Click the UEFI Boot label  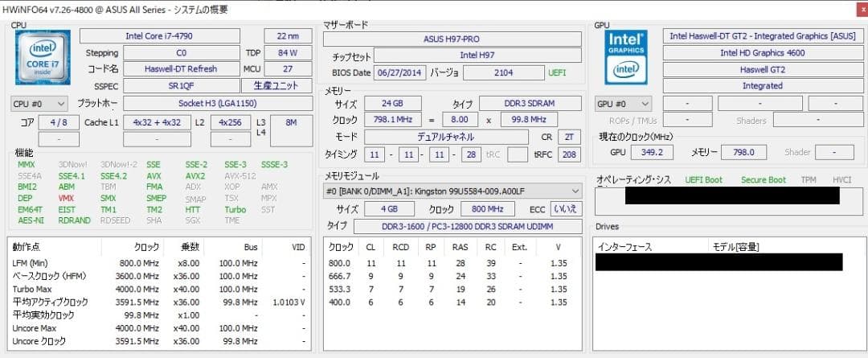[703, 180]
